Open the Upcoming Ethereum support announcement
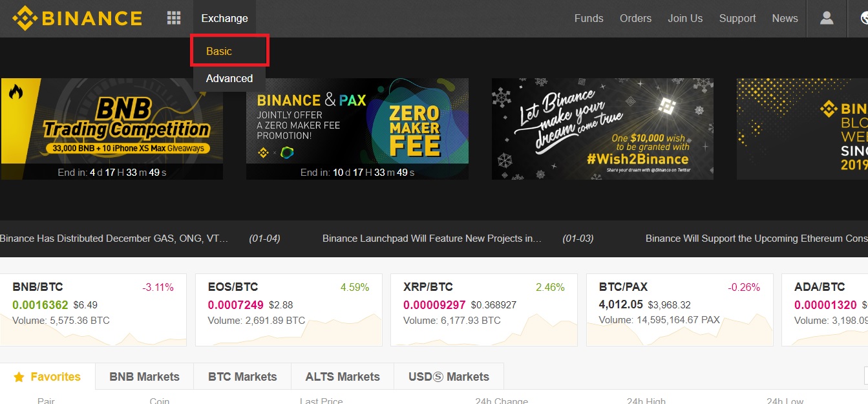 pyautogui.click(x=757, y=239)
